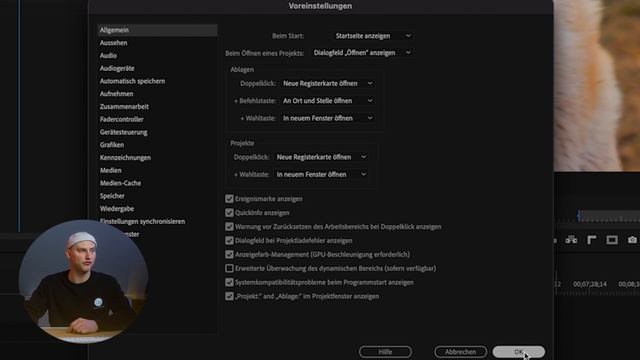This screenshot has width=640, height=360.
Task: Select the Allgemein category
Action: (x=158, y=30)
